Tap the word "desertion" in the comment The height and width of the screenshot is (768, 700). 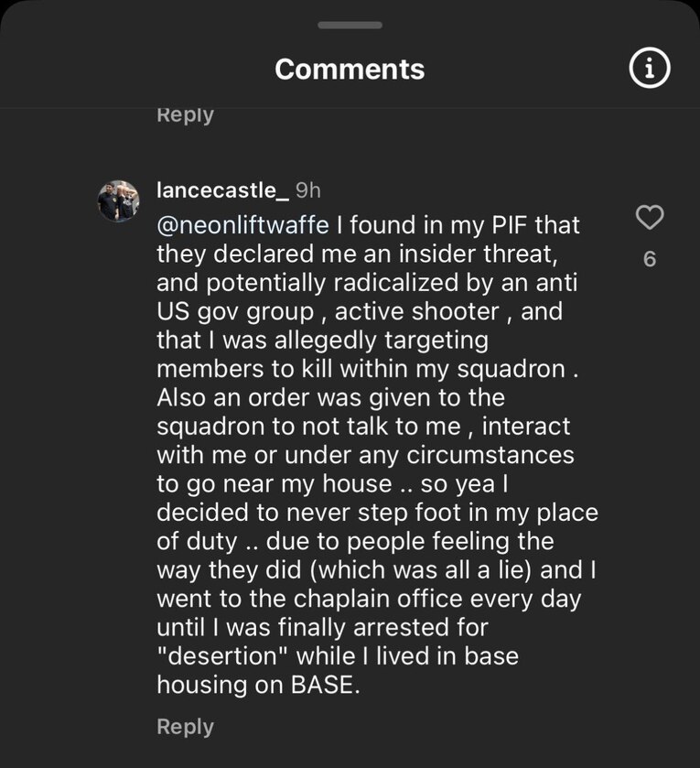pyautogui.click(x=222, y=655)
